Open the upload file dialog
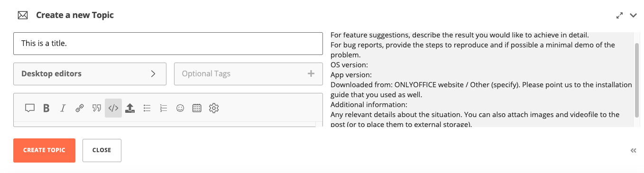Screen dimensions: 644x173 [130, 108]
